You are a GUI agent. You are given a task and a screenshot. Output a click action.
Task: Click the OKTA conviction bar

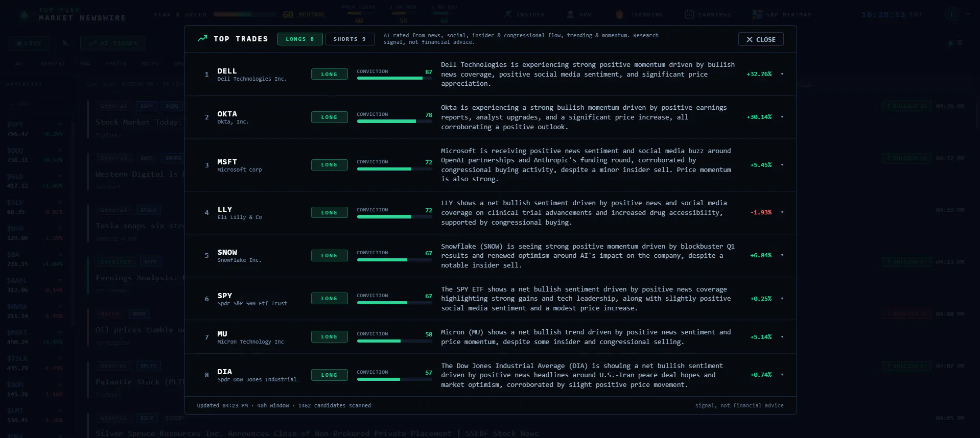click(394, 121)
